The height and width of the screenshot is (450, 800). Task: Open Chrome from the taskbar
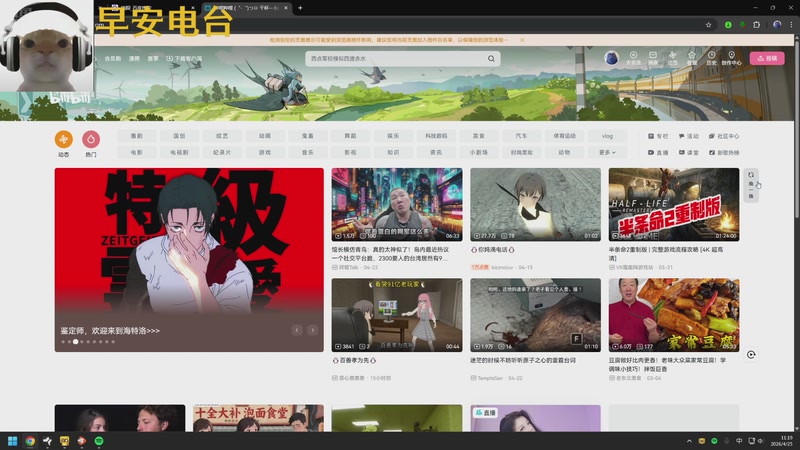coord(30,441)
